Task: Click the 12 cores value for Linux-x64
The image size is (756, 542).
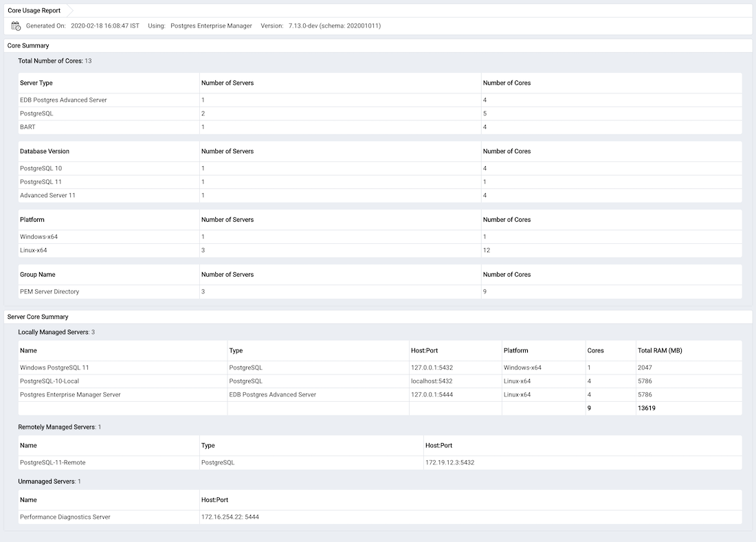Action: [x=487, y=251]
